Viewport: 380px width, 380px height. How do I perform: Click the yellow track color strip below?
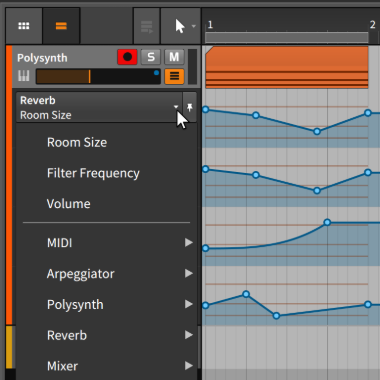point(9,347)
